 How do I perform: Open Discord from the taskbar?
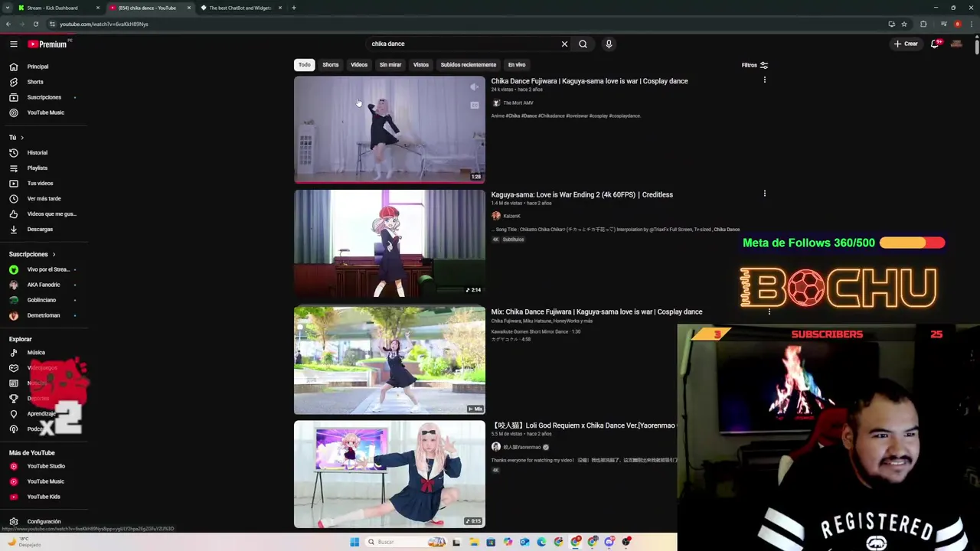pyautogui.click(x=609, y=542)
